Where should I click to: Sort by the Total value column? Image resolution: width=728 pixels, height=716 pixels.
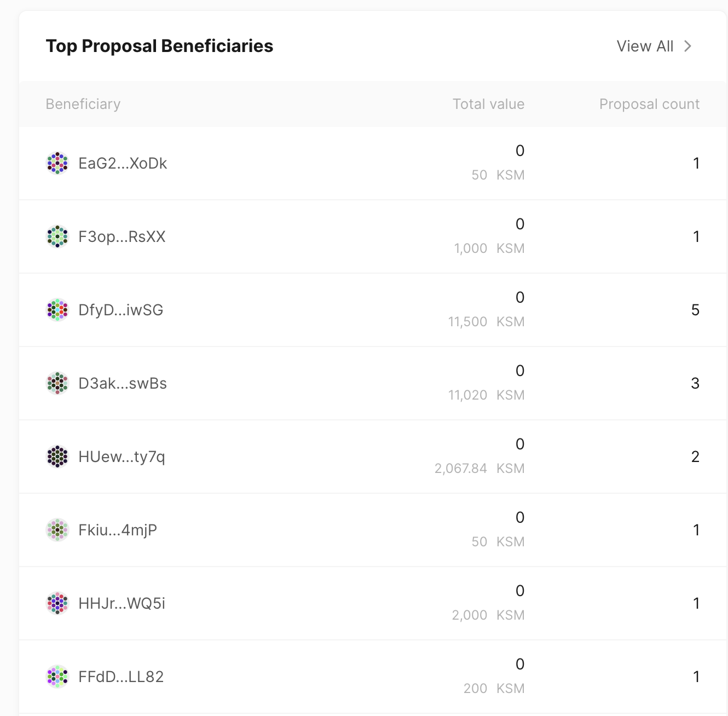[x=488, y=104]
